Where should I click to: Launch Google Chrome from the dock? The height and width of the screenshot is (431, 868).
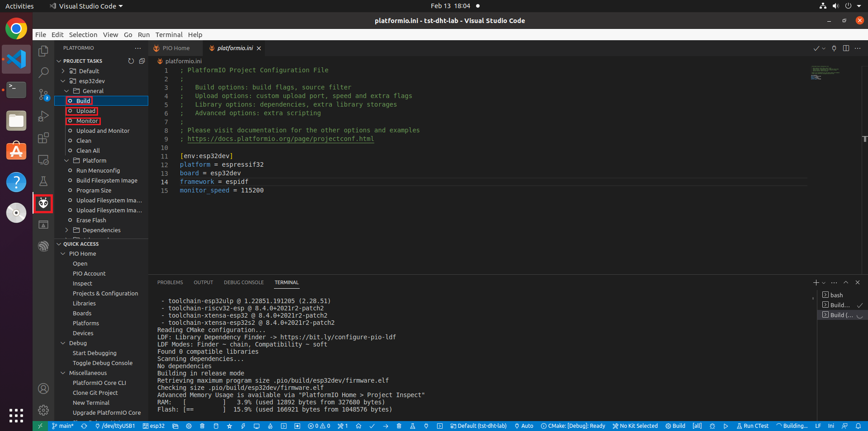click(x=16, y=29)
